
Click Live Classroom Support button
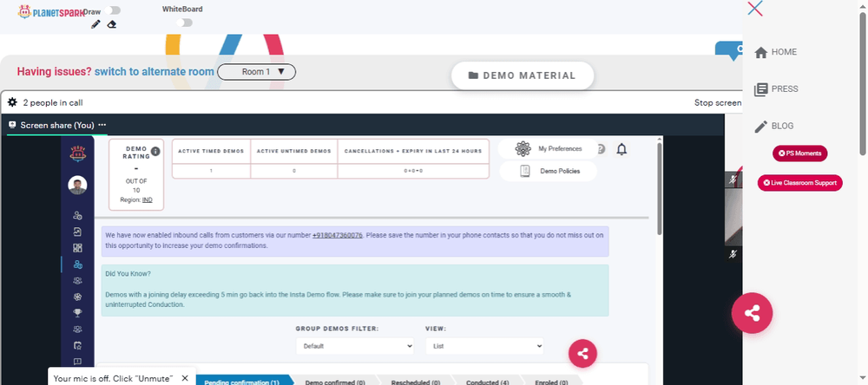pos(800,183)
